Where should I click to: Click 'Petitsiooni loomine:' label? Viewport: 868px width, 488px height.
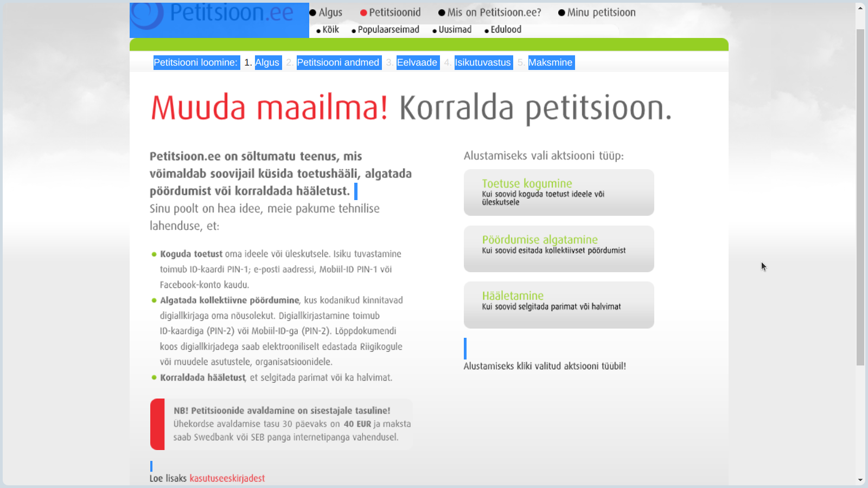click(196, 62)
